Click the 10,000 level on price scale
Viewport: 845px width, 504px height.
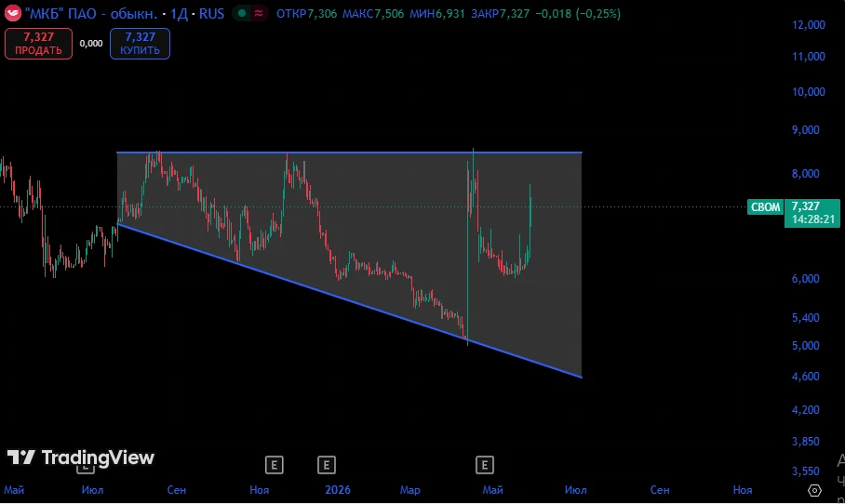(809, 92)
